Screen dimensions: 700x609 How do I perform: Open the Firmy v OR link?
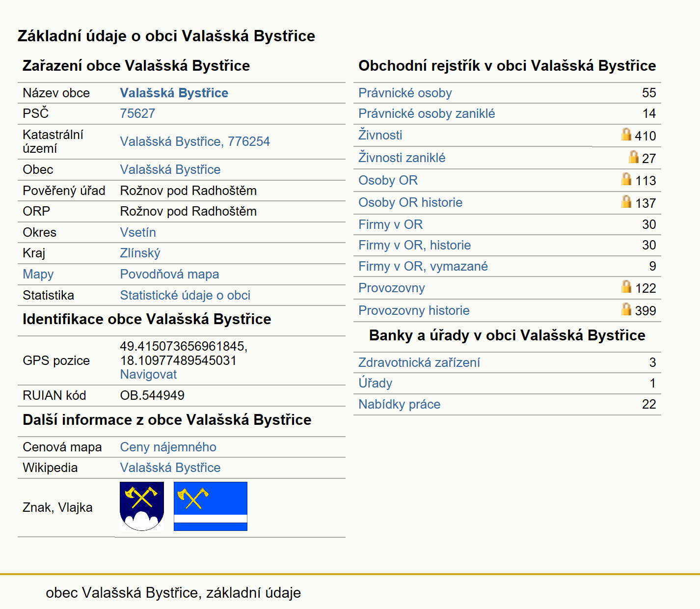click(x=390, y=224)
